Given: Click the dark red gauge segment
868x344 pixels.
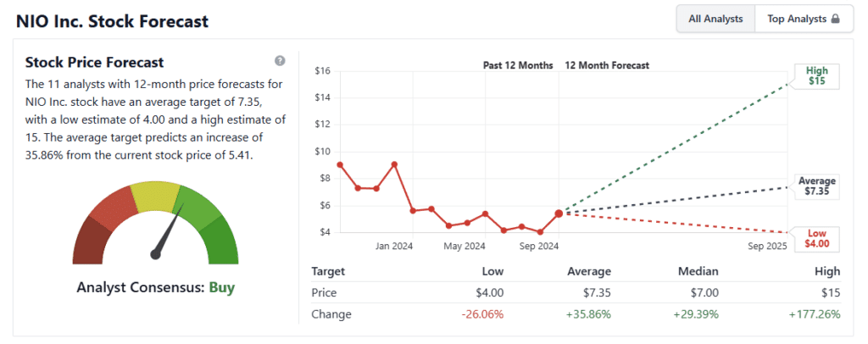Looking at the screenshot, I should pyautogui.click(x=89, y=242).
